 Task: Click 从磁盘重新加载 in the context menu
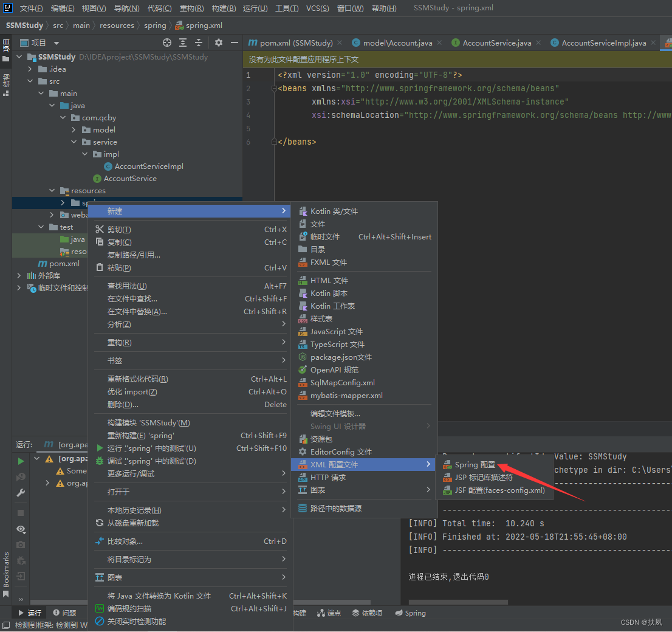(x=191, y=523)
